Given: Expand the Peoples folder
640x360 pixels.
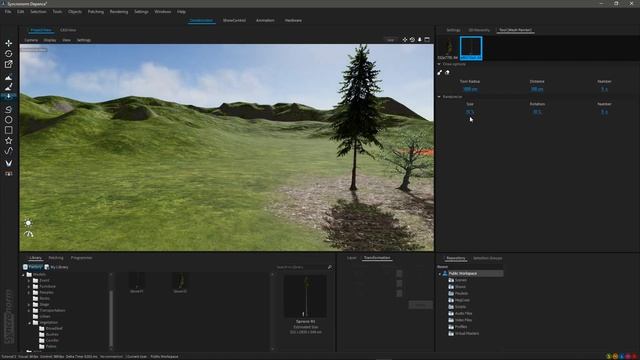Looking at the screenshot, I should click(x=29, y=293).
